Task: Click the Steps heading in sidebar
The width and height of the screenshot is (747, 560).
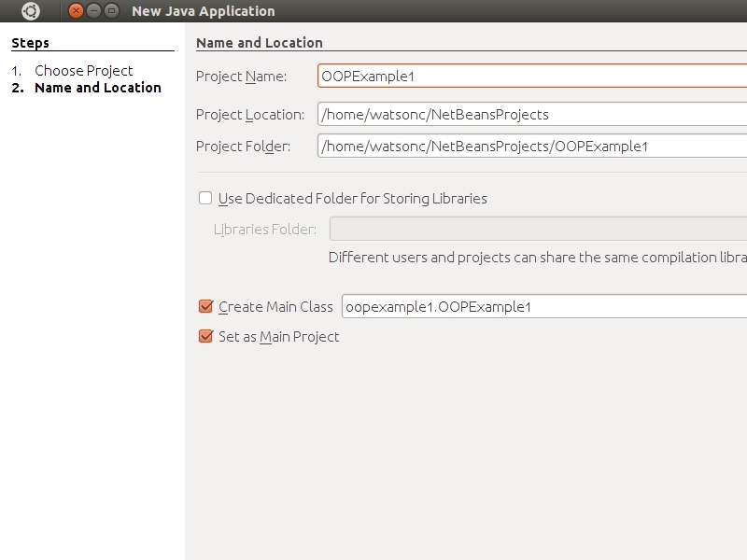Action: tap(30, 43)
